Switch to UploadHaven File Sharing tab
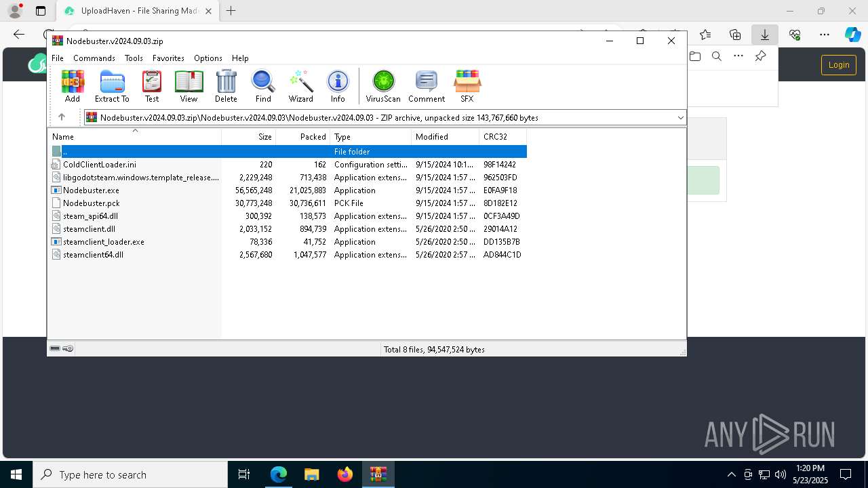Image resolution: width=868 pixels, height=488 pixels. pos(139,11)
